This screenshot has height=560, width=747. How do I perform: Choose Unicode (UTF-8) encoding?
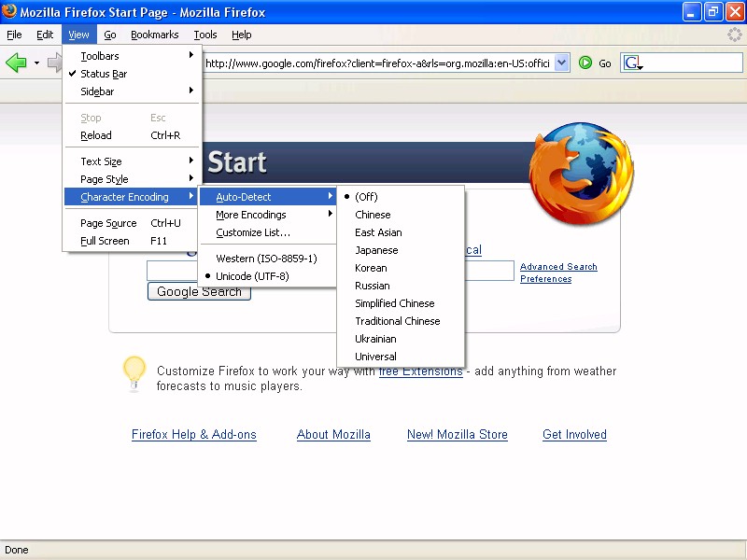pyautogui.click(x=267, y=276)
